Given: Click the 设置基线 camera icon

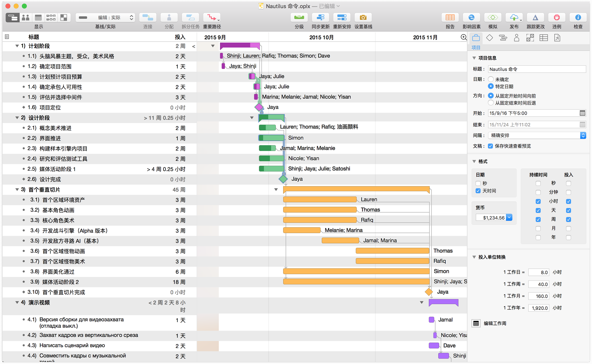Looking at the screenshot, I should pyautogui.click(x=363, y=18).
